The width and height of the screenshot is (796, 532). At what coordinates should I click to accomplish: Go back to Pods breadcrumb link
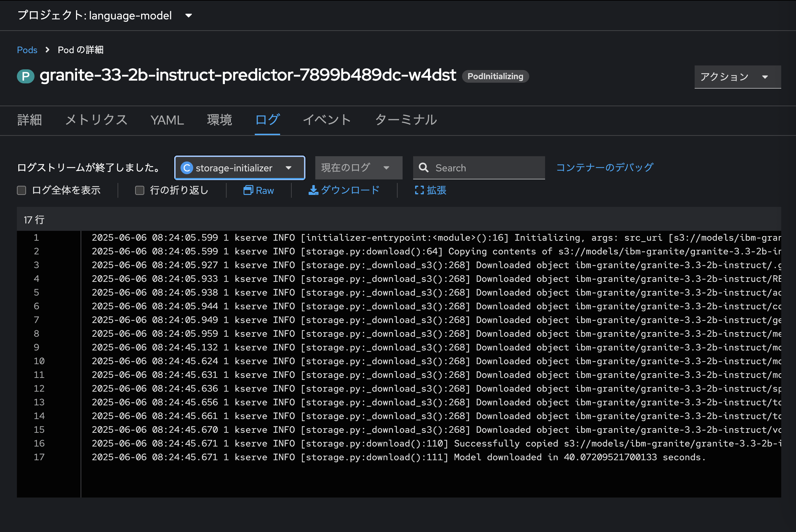click(x=27, y=50)
